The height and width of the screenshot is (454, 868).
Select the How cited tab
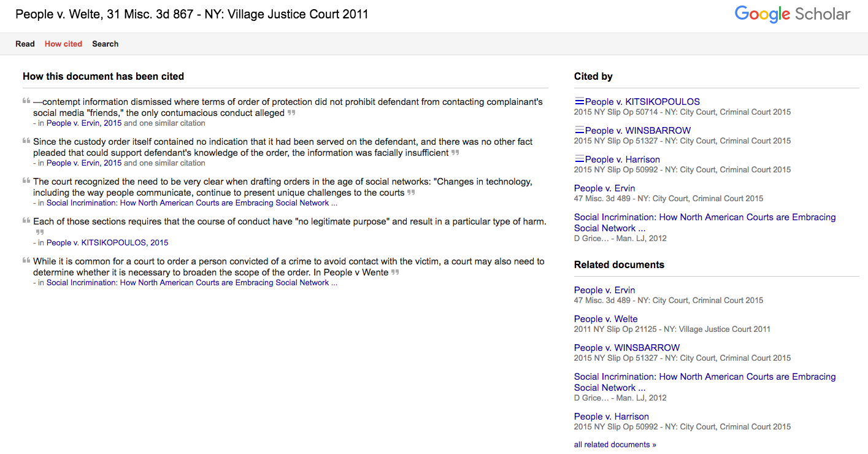pos(63,44)
